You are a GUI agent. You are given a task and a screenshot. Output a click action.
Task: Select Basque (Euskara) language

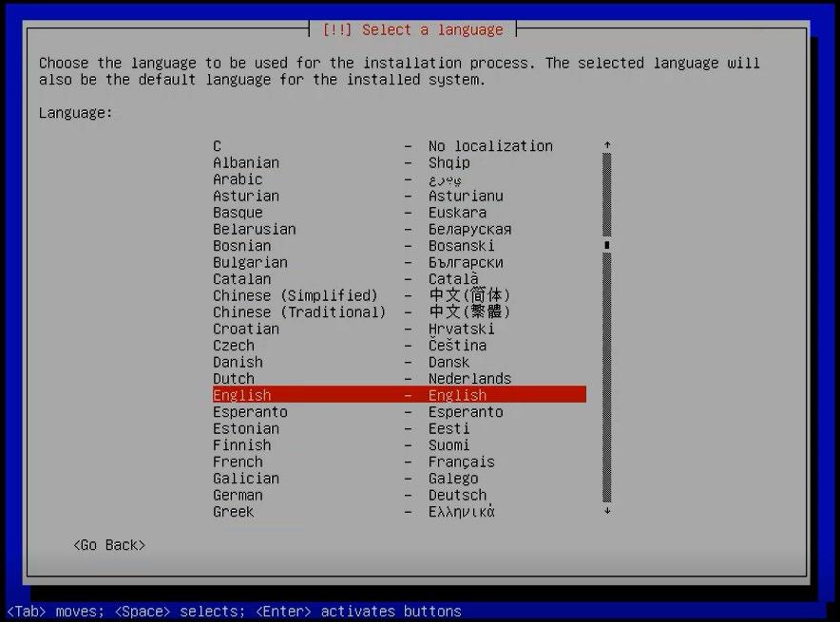[399, 213]
